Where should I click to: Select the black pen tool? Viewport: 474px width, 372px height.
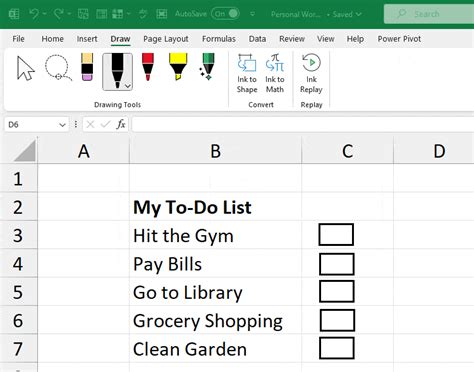point(117,71)
